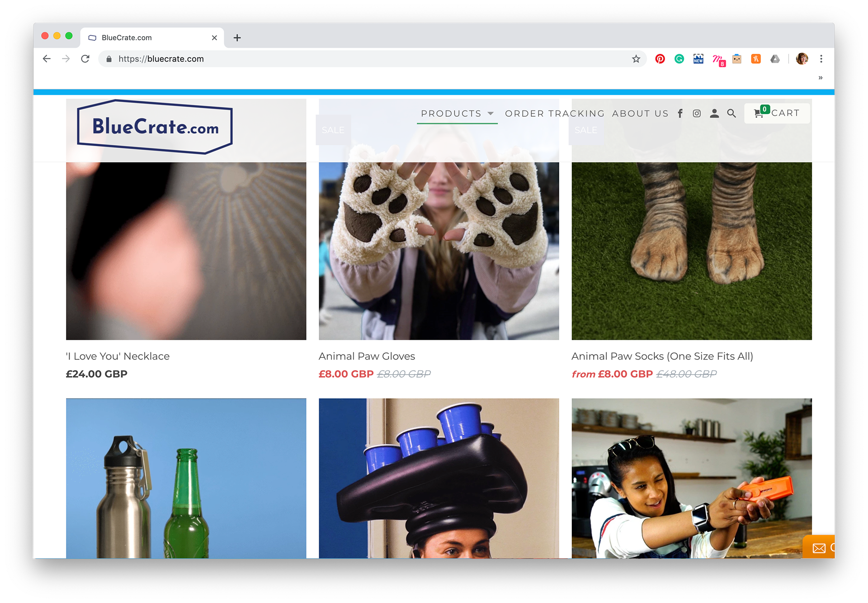Open the ABOUT US page
868x603 pixels.
640,114
